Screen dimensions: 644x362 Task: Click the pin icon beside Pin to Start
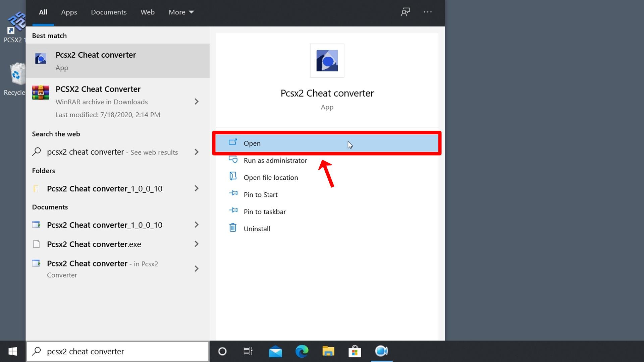point(233,193)
